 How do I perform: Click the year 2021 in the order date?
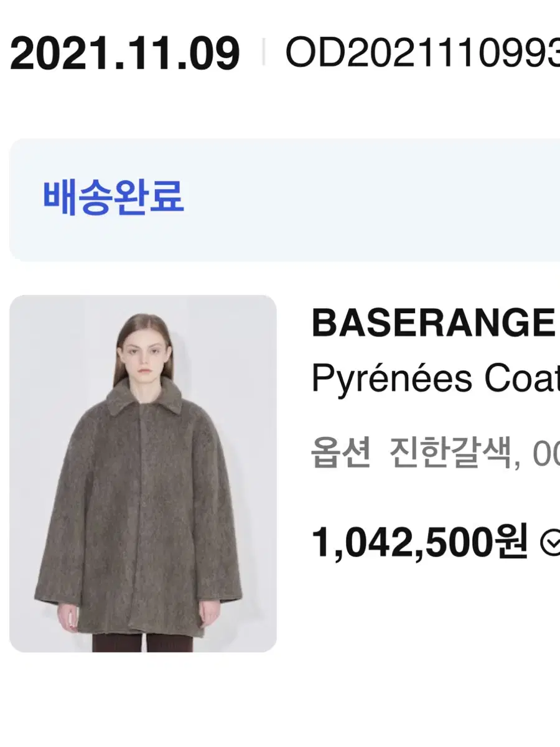point(52,53)
